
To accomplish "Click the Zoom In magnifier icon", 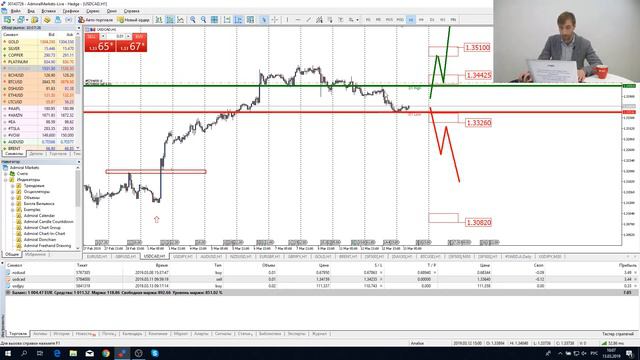I will [193, 20].
